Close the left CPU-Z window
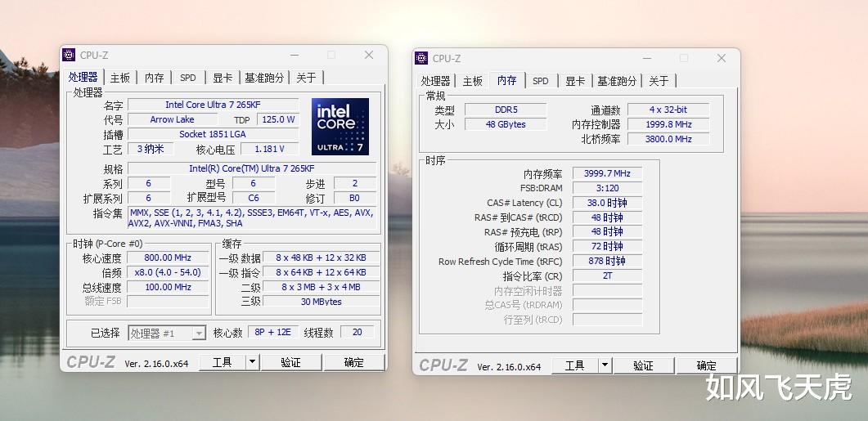The height and width of the screenshot is (421, 868). [369, 55]
